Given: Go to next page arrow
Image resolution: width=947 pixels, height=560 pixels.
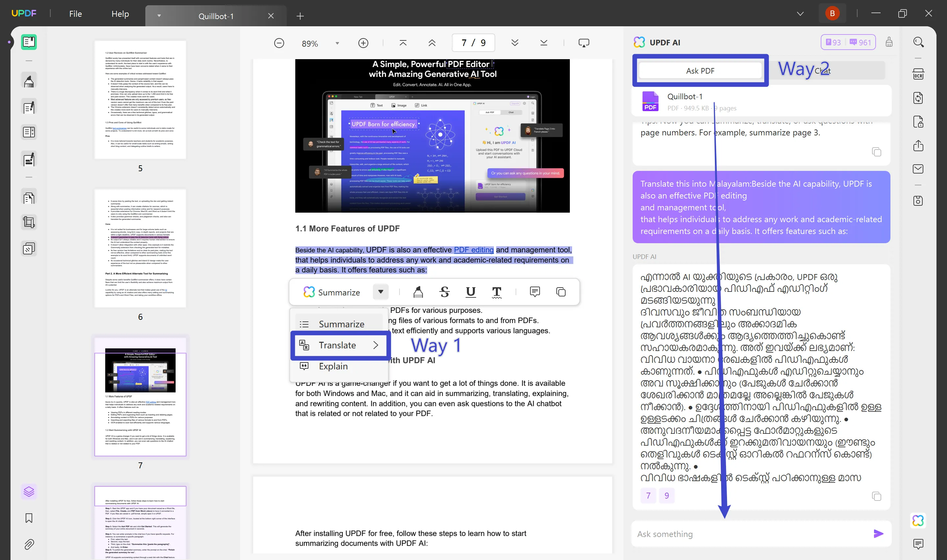Looking at the screenshot, I should tap(515, 43).
